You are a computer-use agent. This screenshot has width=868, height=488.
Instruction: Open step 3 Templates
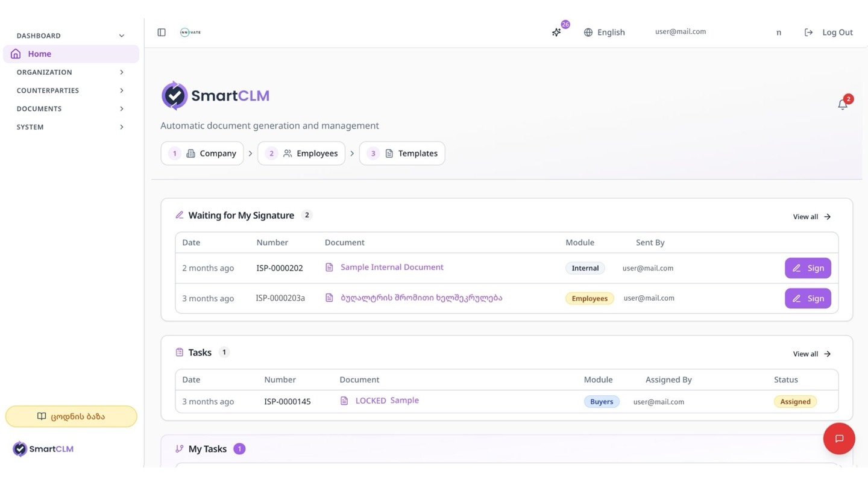tap(402, 154)
